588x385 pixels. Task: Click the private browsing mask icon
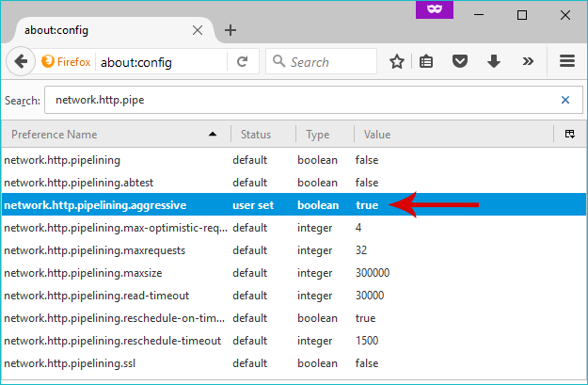tap(435, 9)
